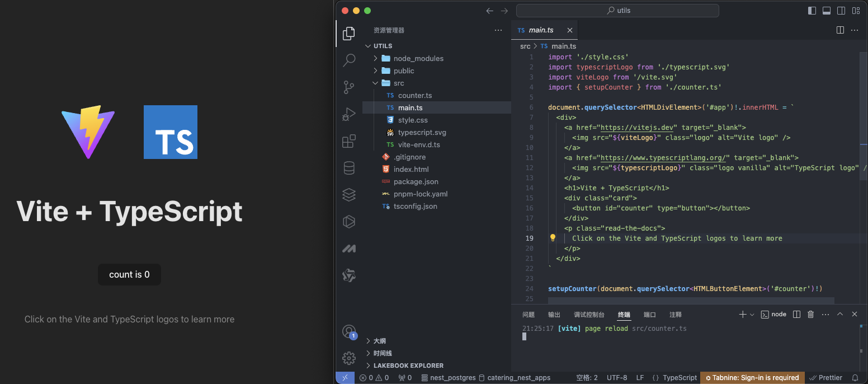Split the terminal panel
Image resolution: width=868 pixels, height=384 pixels.
[x=797, y=315]
